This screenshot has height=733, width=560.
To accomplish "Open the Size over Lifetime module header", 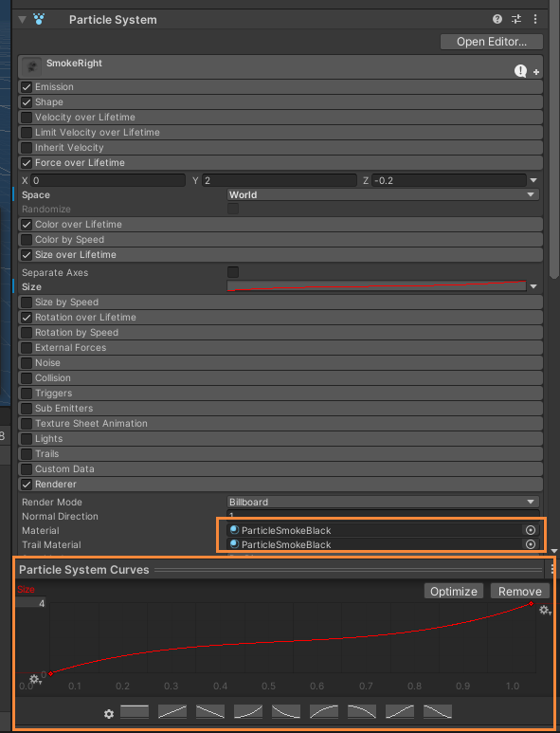I will (x=280, y=255).
